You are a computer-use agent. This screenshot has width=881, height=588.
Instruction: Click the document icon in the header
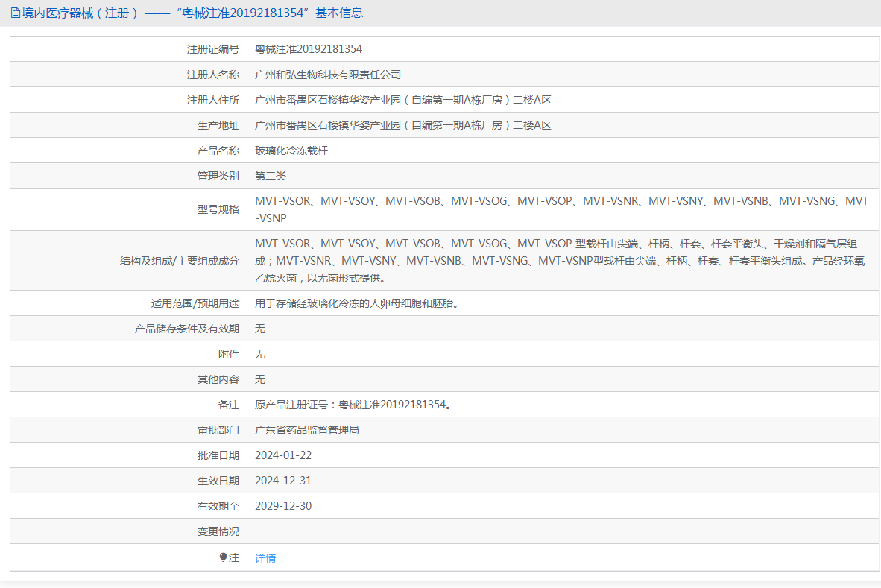pos(16,13)
